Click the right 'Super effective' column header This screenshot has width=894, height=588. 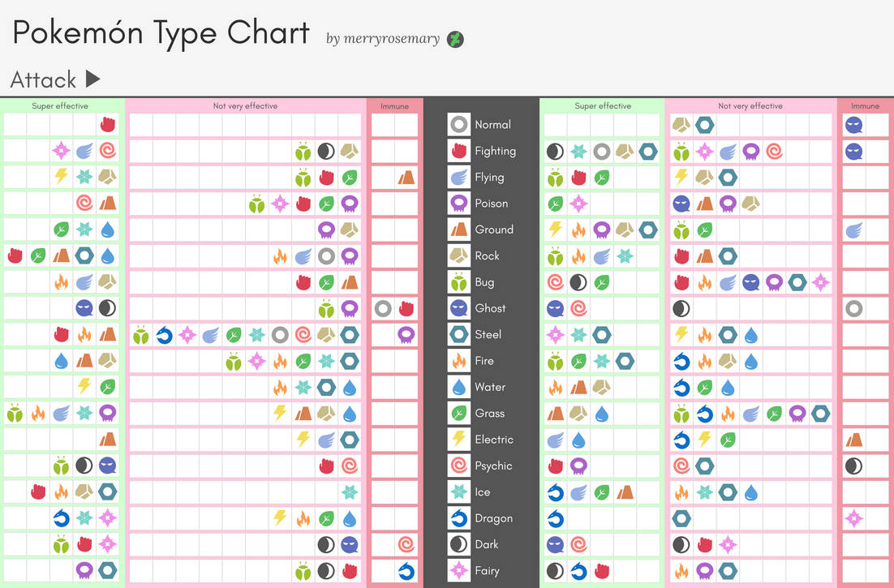click(603, 106)
